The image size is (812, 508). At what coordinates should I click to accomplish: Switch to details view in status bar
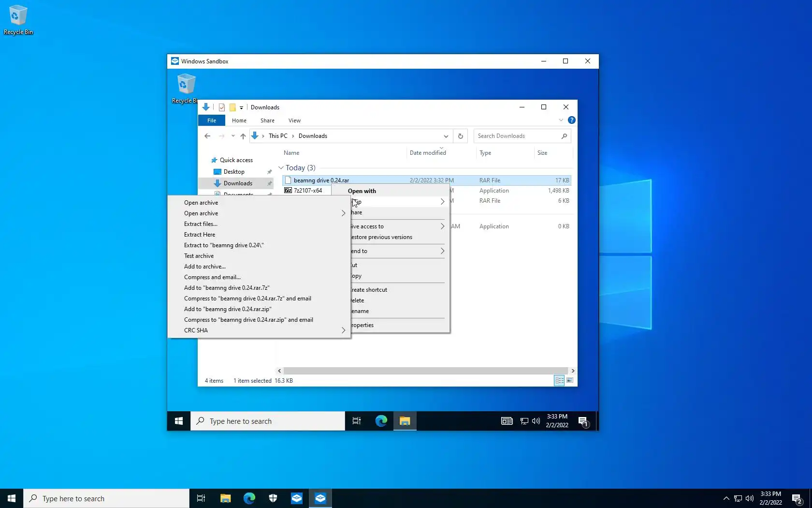[x=559, y=381]
